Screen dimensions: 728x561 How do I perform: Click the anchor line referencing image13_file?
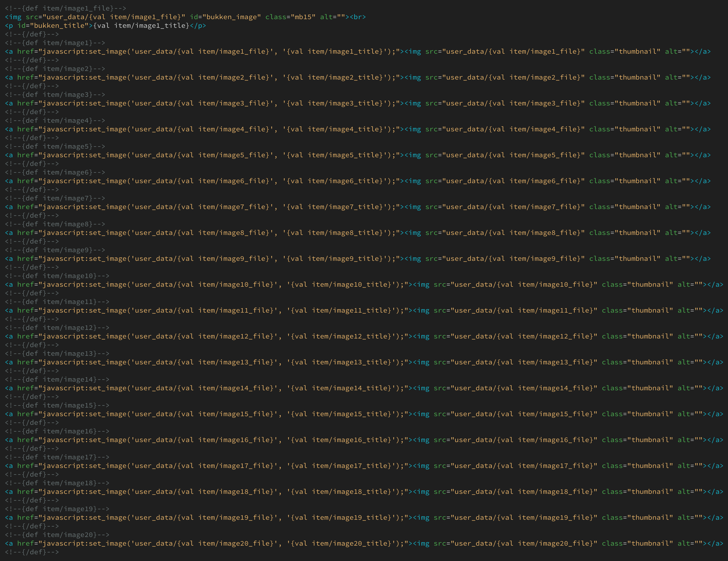click(364, 362)
